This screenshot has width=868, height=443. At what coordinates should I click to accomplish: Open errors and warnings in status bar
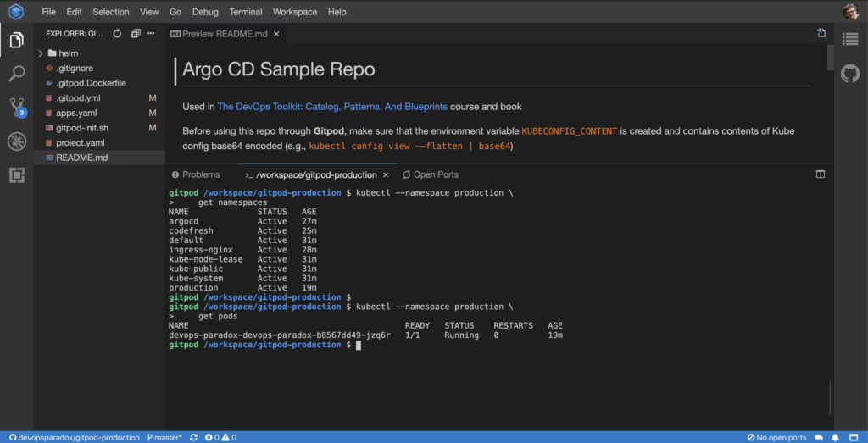(x=221, y=437)
